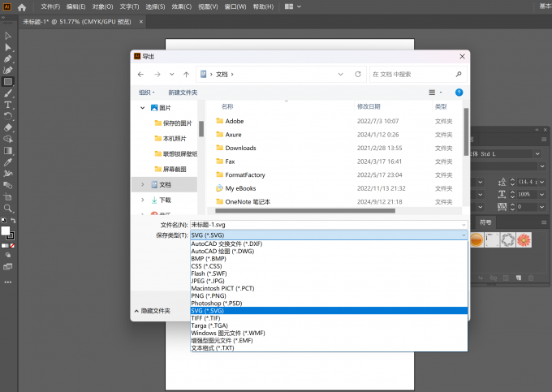Swap fill and stroke colors
Viewport: 552px width, 392px height.
tap(13, 221)
